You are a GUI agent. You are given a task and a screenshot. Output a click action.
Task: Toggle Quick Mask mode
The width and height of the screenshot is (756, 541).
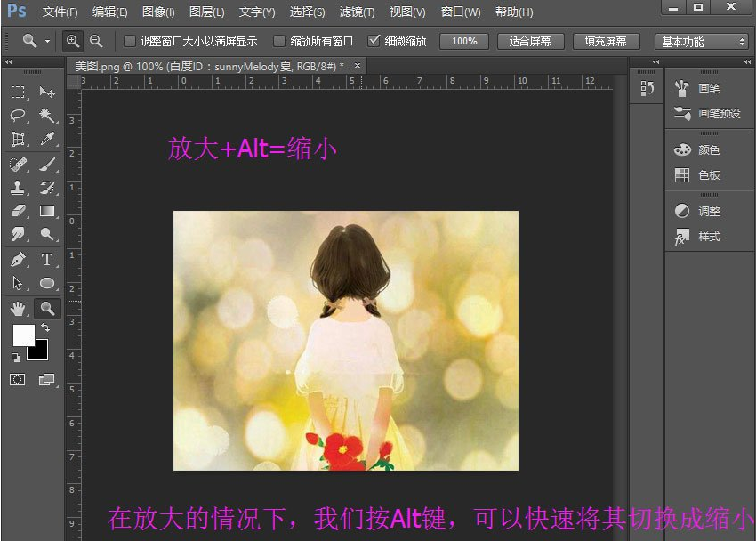click(18, 379)
